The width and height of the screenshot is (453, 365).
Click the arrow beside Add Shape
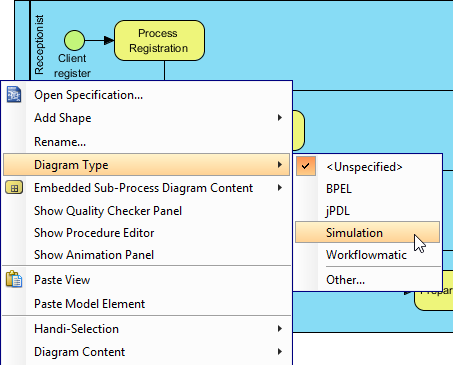point(280,118)
